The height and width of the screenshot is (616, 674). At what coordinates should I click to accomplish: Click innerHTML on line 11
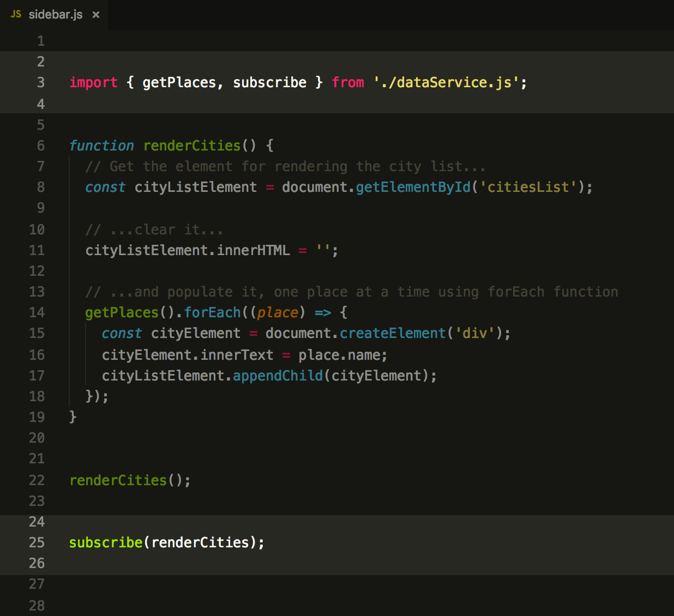tap(254, 250)
